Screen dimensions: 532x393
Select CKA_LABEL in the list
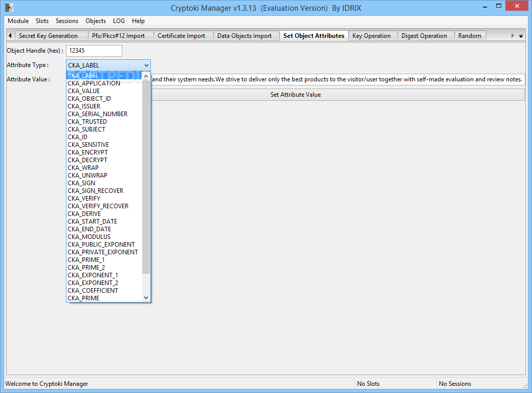pos(104,76)
